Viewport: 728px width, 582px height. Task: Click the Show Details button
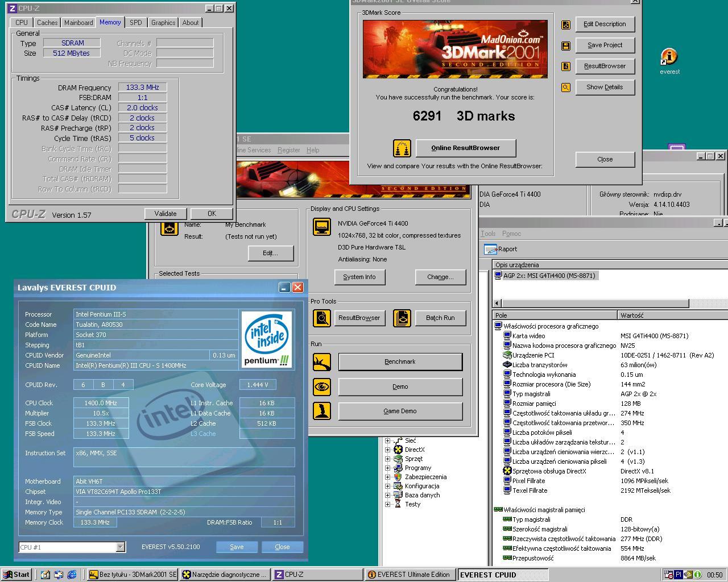pyautogui.click(x=605, y=87)
